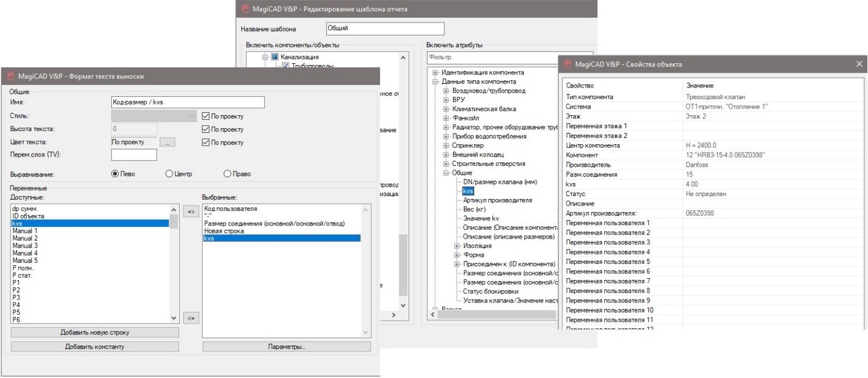
Task: Expand the Изоляция tree node
Action: click(456, 246)
